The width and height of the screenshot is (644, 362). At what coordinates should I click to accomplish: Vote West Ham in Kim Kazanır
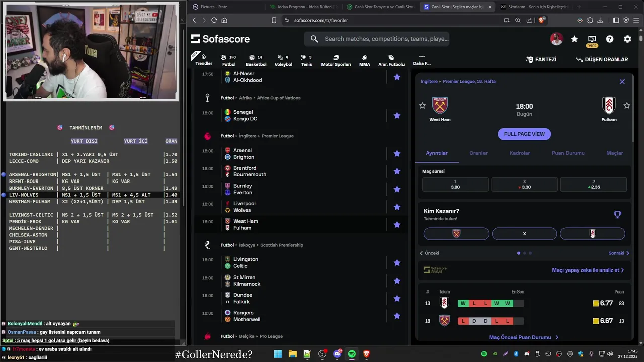pyautogui.click(x=456, y=234)
